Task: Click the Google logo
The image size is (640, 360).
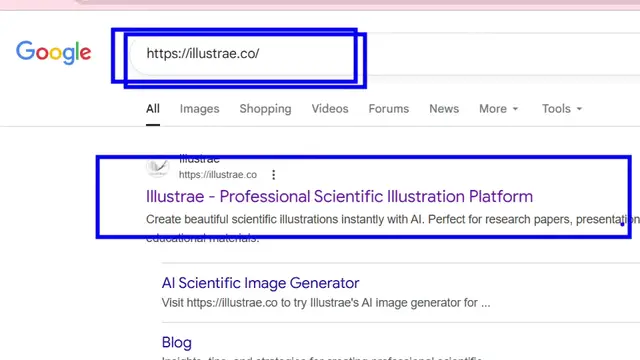Action: (x=53, y=52)
